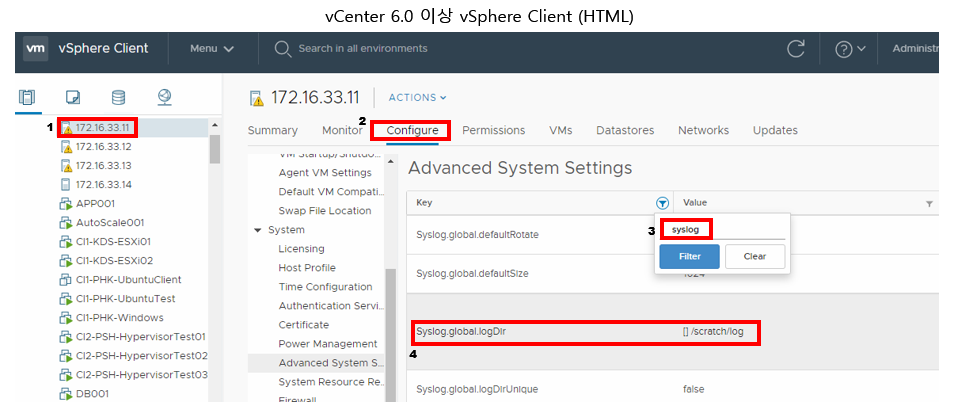Open the Datastores tab

(x=625, y=130)
